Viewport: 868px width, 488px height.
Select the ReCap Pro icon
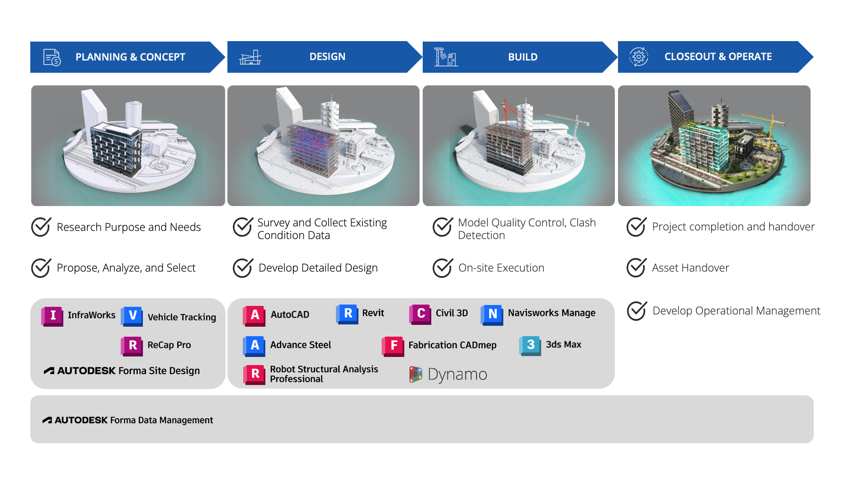132,346
